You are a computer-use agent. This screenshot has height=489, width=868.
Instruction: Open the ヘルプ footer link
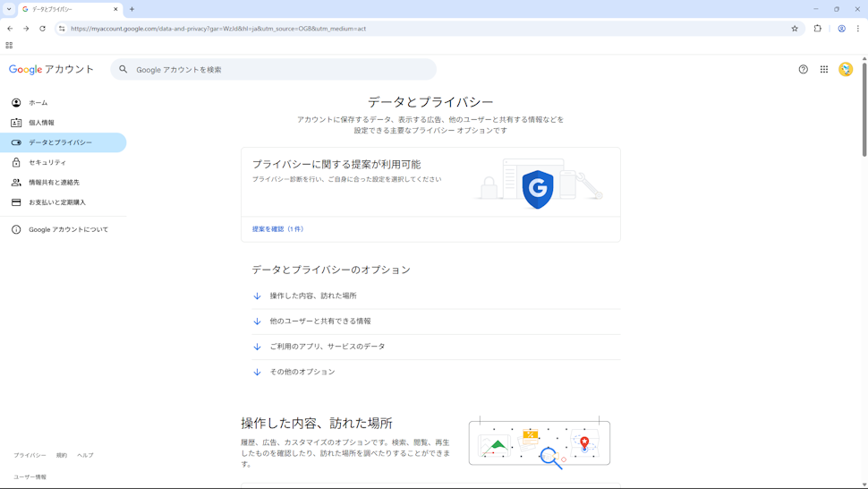(85, 455)
